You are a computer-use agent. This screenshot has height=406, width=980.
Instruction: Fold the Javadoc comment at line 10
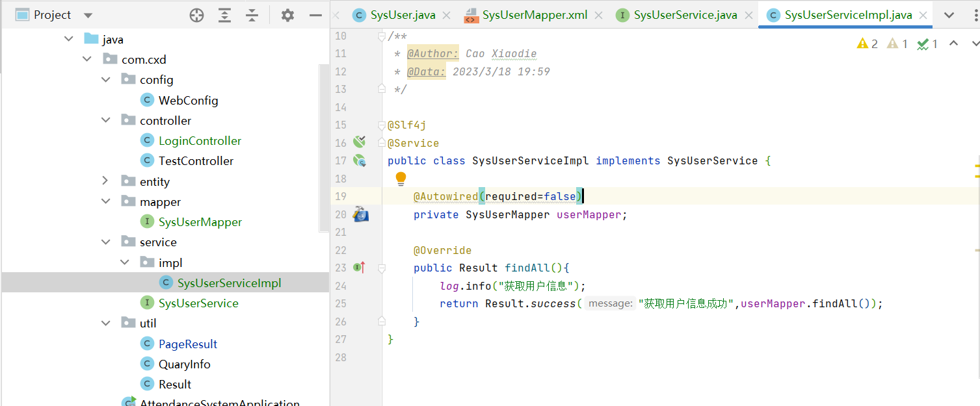(382, 36)
